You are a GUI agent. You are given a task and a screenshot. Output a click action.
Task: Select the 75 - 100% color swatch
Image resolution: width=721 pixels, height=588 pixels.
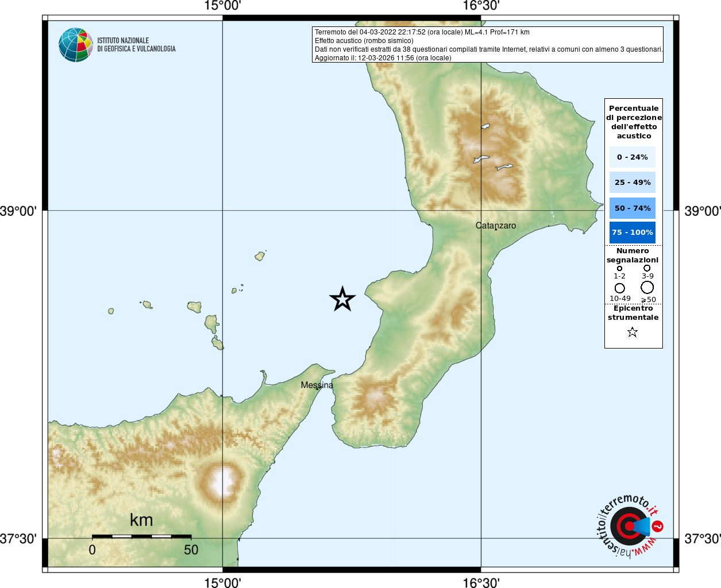(x=632, y=233)
